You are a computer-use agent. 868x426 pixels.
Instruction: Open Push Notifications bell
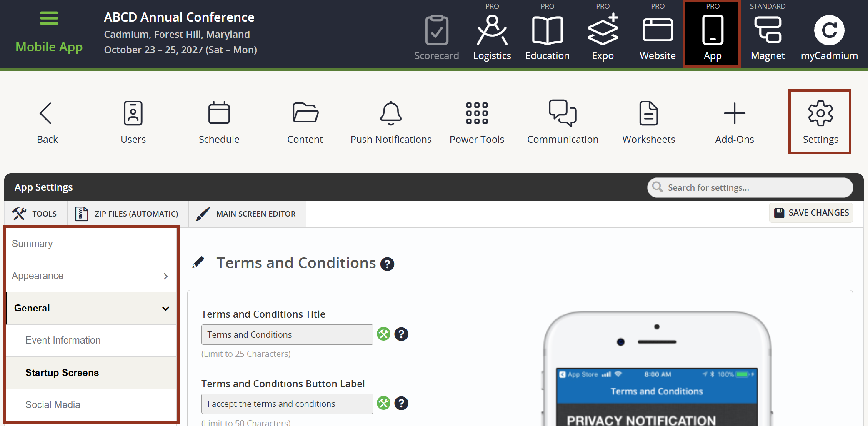point(391,122)
